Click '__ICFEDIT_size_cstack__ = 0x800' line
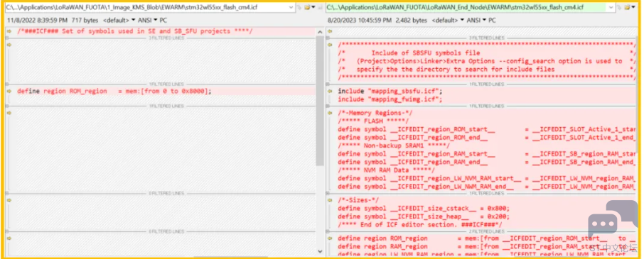Viewport: 644px width, 259px height. pyautogui.click(x=424, y=208)
